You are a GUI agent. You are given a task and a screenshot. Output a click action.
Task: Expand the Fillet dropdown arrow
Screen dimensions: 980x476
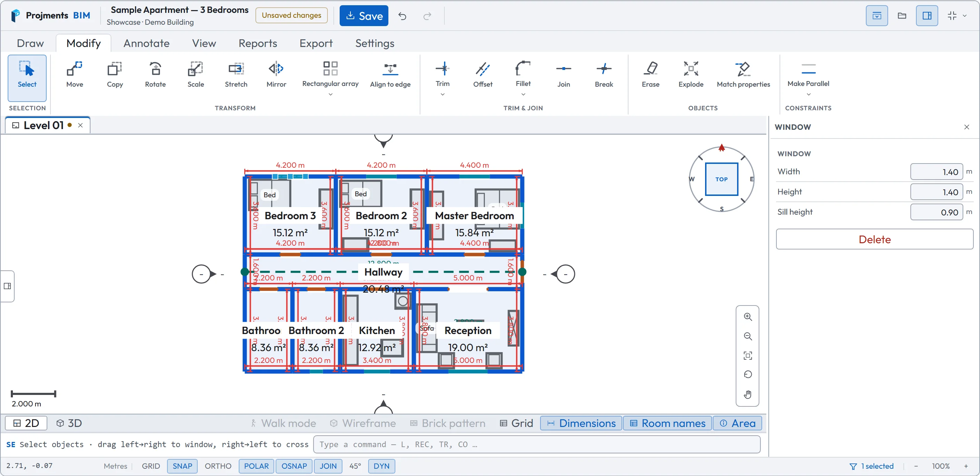pos(523,94)
